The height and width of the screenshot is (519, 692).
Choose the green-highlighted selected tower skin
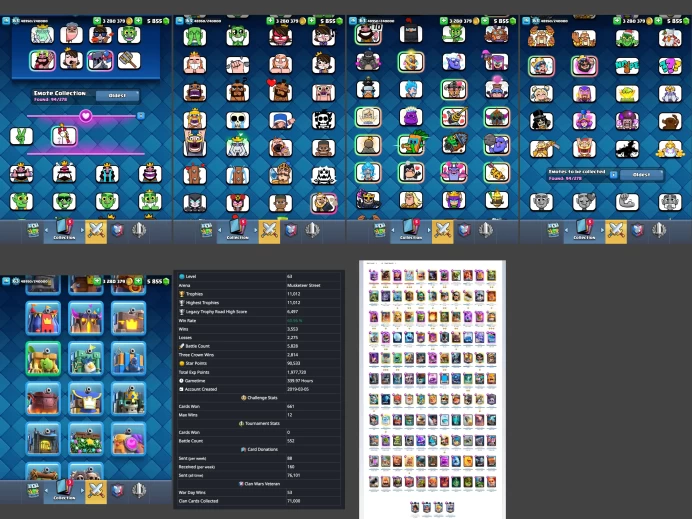(x=43, y=359)
